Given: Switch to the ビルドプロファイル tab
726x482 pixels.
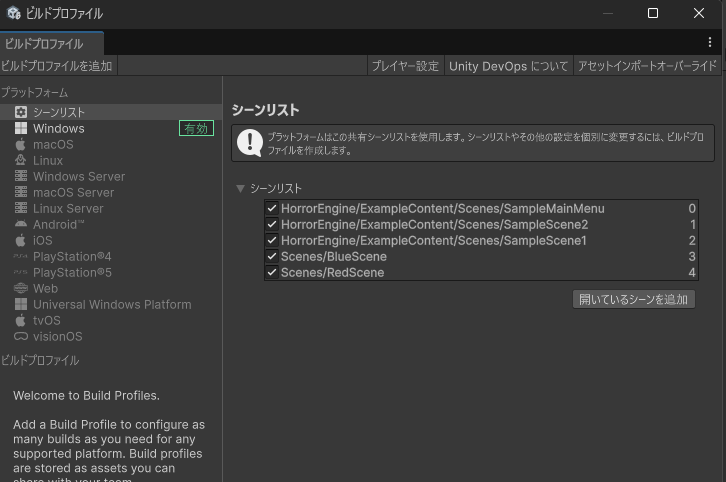Looking at the screenshot, I should [51, 44].
